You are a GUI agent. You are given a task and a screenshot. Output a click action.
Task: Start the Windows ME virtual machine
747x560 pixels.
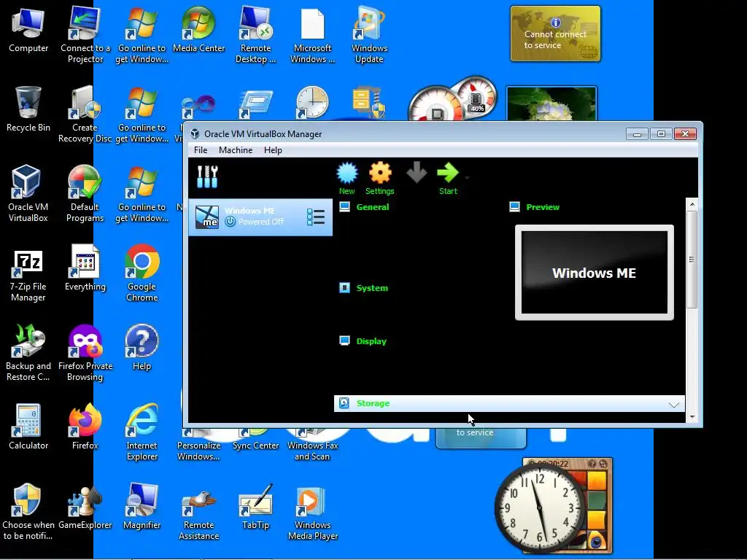(448, 179)
